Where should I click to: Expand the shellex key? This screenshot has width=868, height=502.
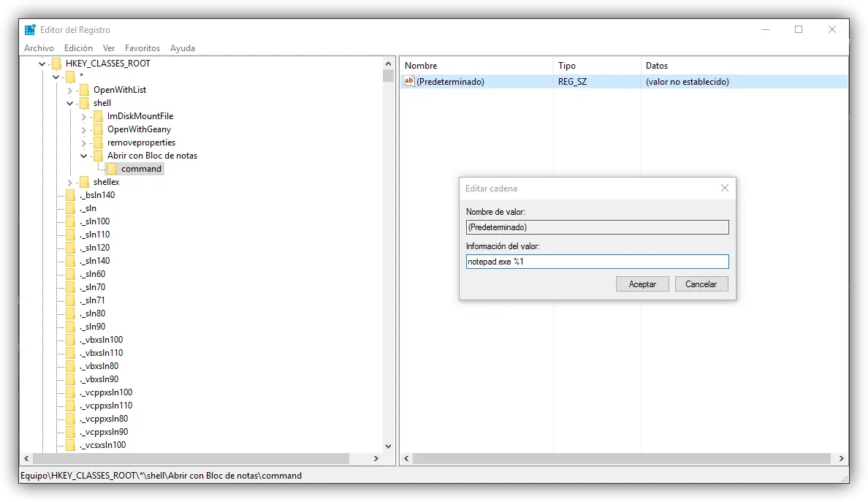pyautogui.click(x=69, y=183)
